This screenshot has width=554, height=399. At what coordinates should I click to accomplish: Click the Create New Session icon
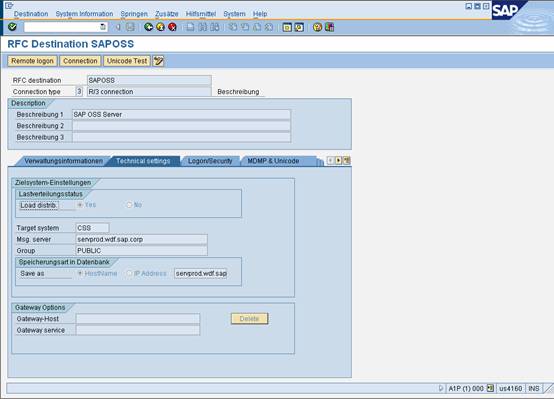[x=287, y=27]
